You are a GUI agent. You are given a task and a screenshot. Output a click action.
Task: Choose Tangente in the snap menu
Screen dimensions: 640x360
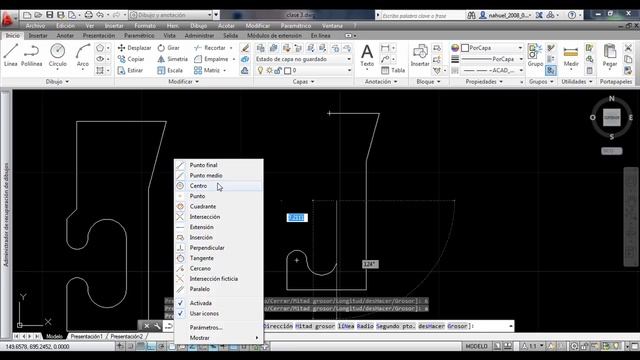coord(219,258)
